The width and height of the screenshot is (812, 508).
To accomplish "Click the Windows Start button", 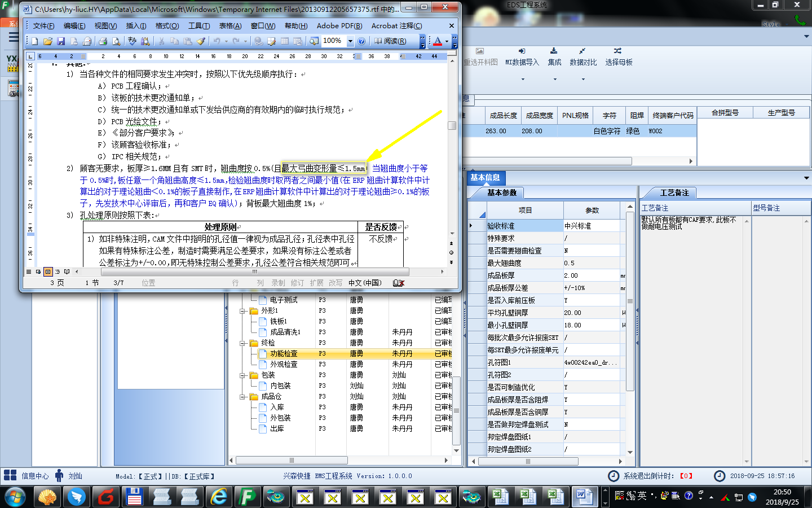I will pyautogui.click(x=15, y=497).
